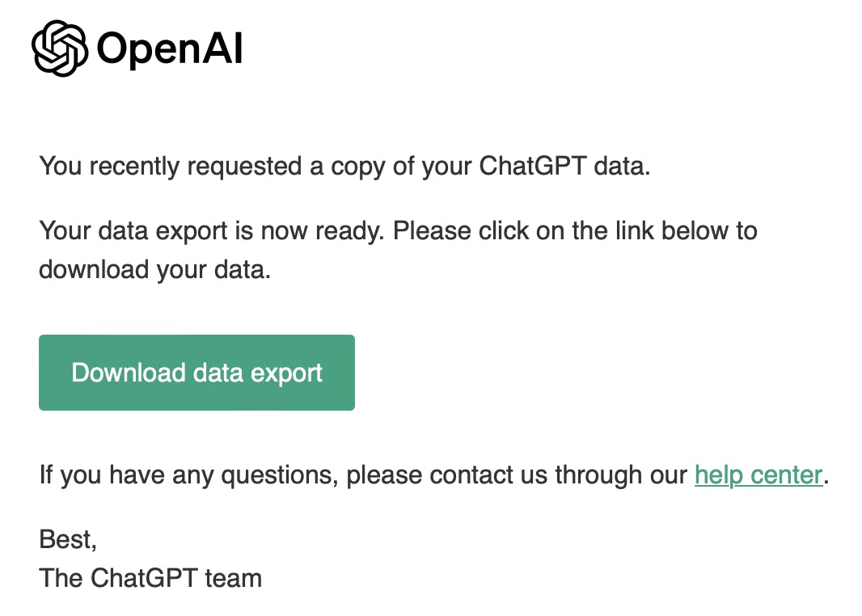Click the "Best," sign-off line
The height and width of the screenshot is (616, 862).
(x=68, y=540)
